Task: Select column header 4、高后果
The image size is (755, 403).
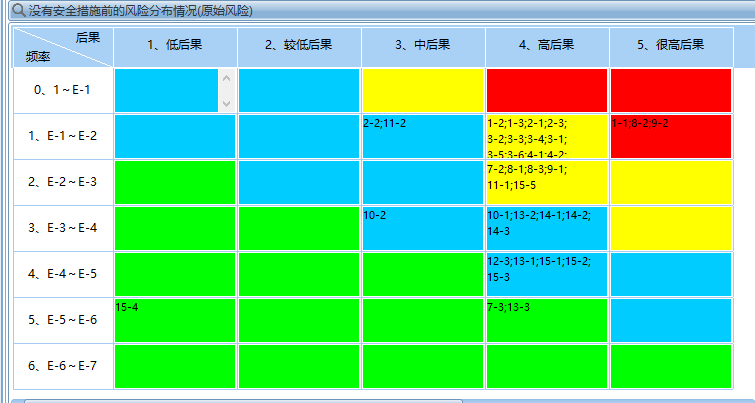Action: 547,47
